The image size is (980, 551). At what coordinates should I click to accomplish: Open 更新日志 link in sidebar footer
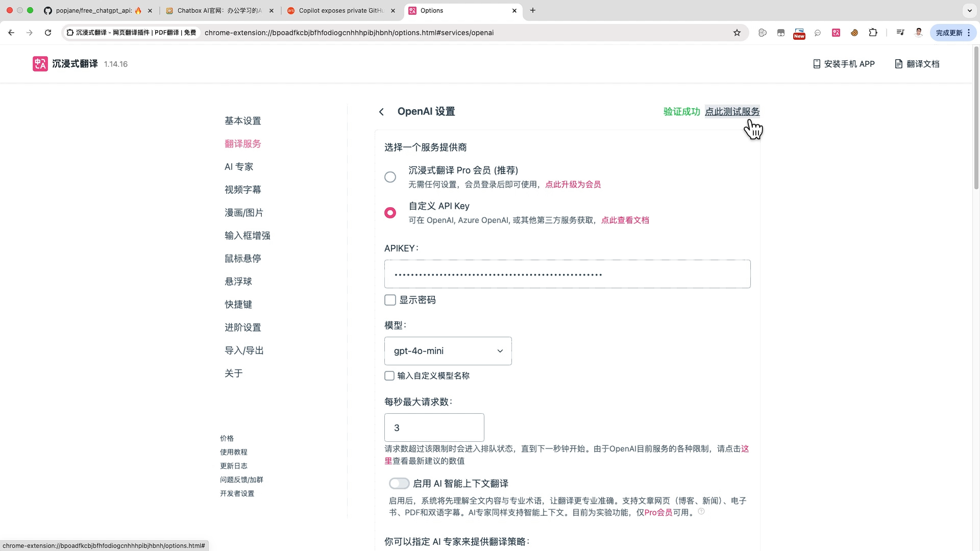tap(233, 466)
